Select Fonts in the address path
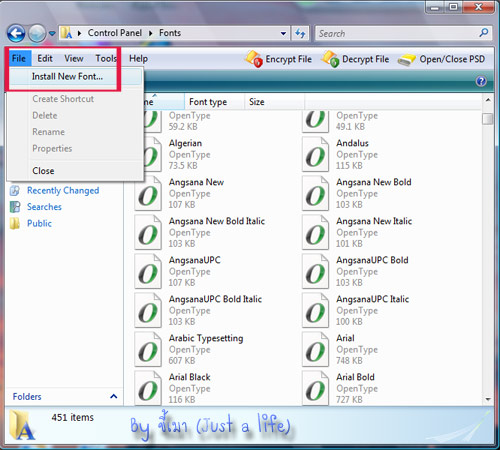Screen dimensions: 500x450 click(x=170, y=33)
